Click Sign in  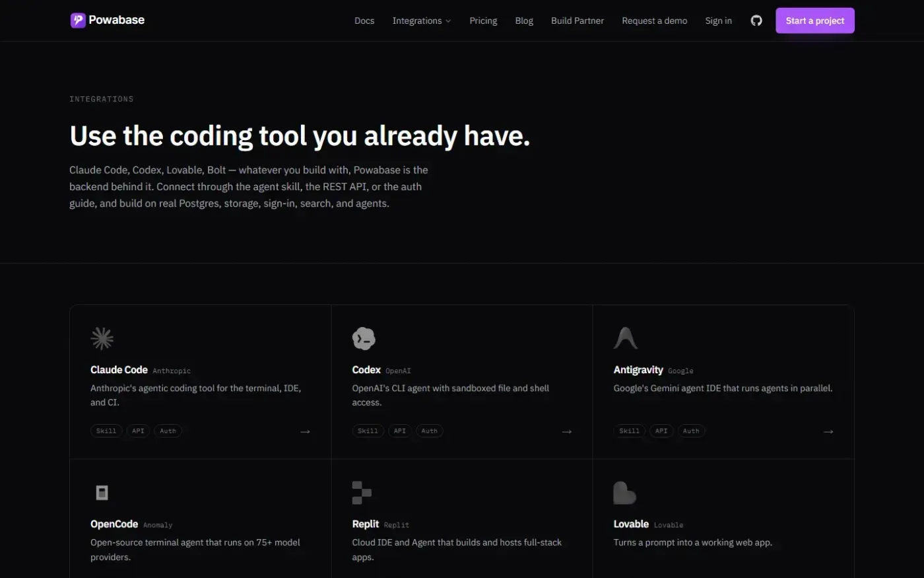pyautogui.click(x=718, y=20)
